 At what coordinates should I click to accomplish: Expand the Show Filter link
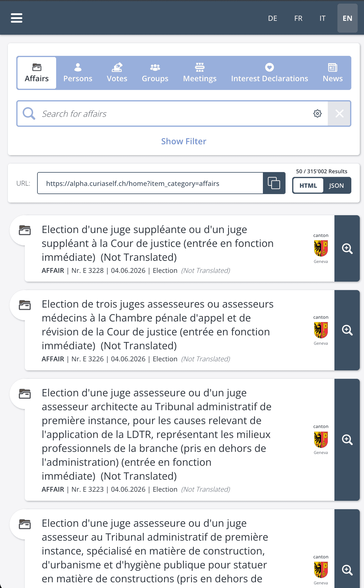tap(184, 141)
